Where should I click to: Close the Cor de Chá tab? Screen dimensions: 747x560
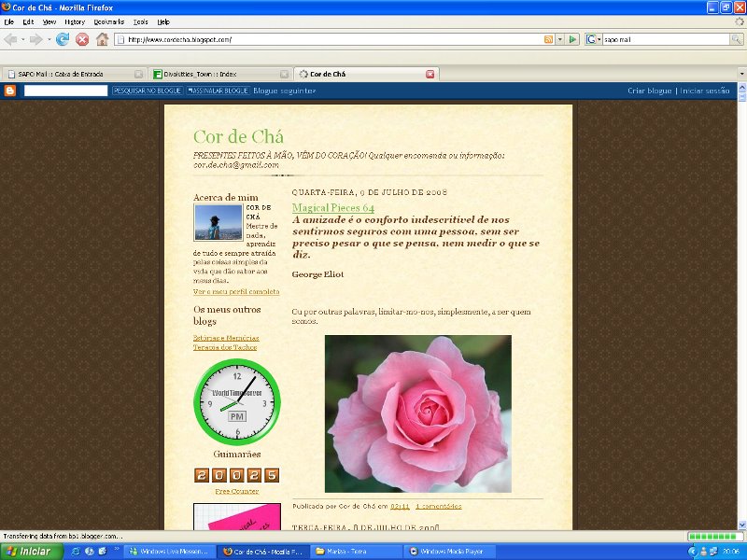[430, 75]
